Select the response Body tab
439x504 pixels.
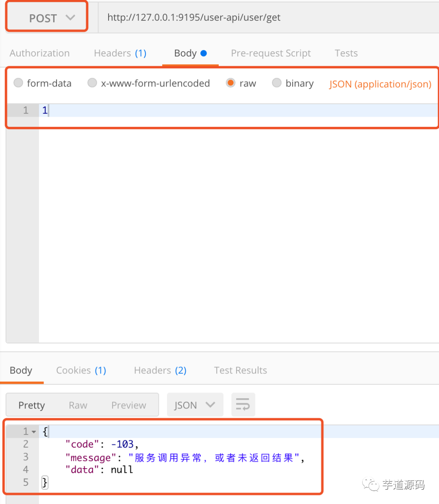pos(21,370)
